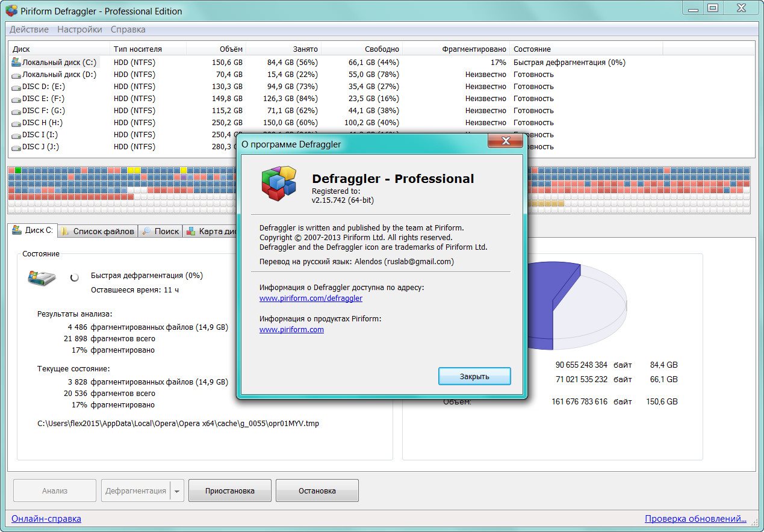Close the О программе Defraggler dialog with X
The width and height of the screenshot is (764, 532).
point(506,141)
